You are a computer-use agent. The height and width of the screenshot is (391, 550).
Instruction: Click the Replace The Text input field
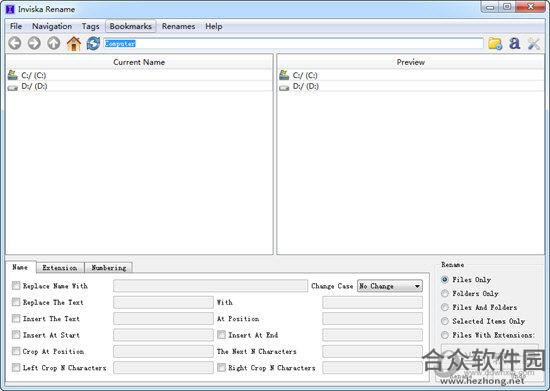163,302
